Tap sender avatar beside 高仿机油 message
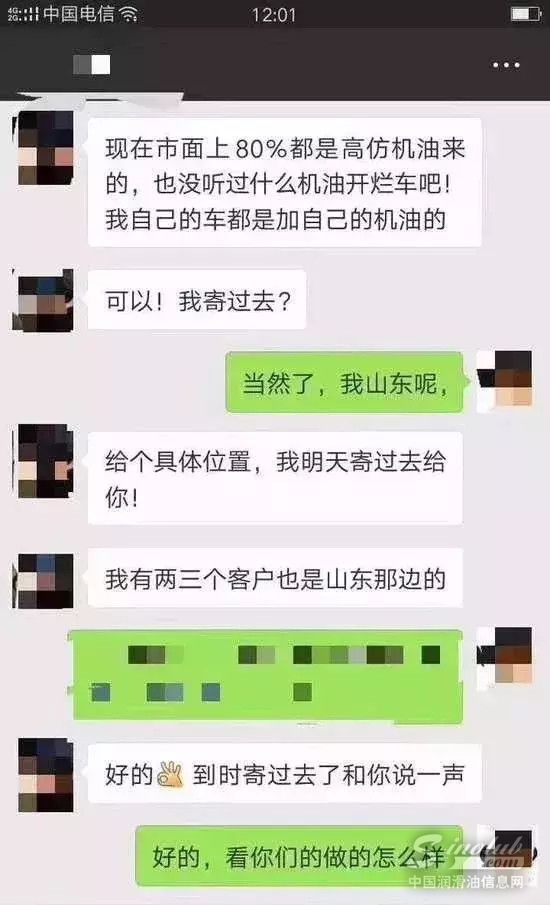The height and width of the screenshot is (905, 550). (46, 148)
